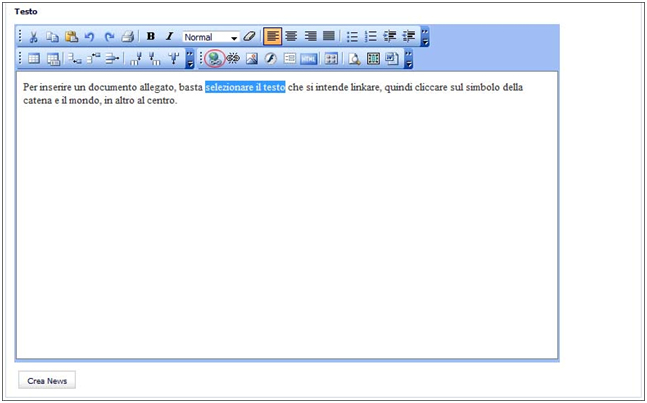This screenshot has height=403, width=647.
Task: Click the magnifier preview icon
Action: tap(354, 59)
